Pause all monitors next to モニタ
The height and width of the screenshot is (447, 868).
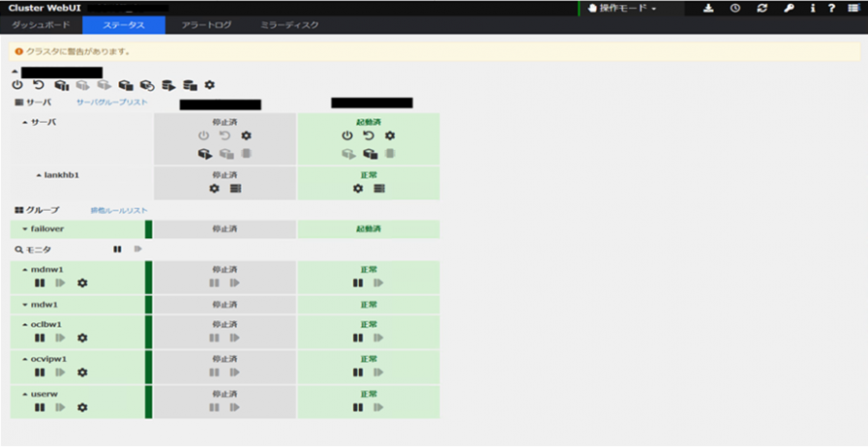click(x=117, y=250)
